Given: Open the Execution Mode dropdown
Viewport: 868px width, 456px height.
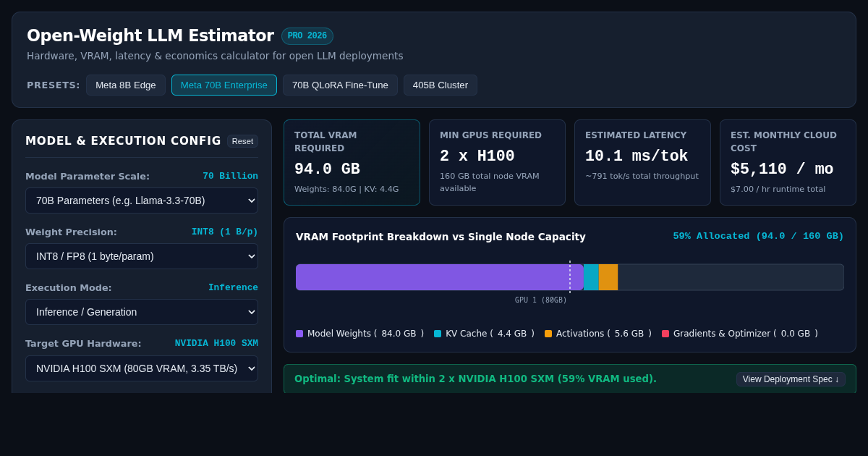Looking at the screenshot, I should coord(142,312).
